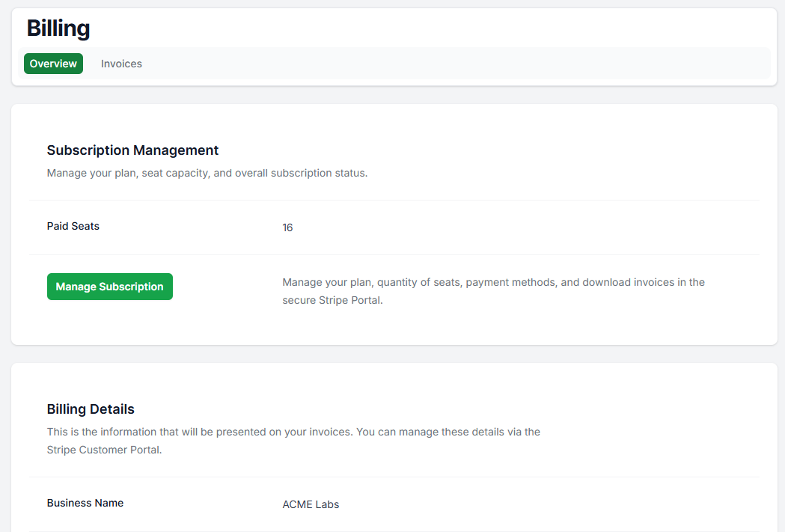Click the Manage Subscription button

coord(109,287)
